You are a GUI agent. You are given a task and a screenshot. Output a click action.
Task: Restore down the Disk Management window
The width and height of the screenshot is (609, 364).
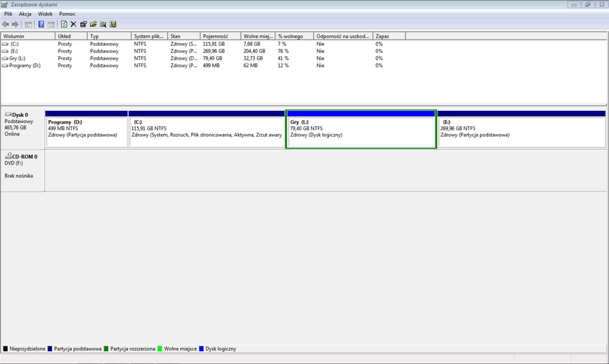588,5
